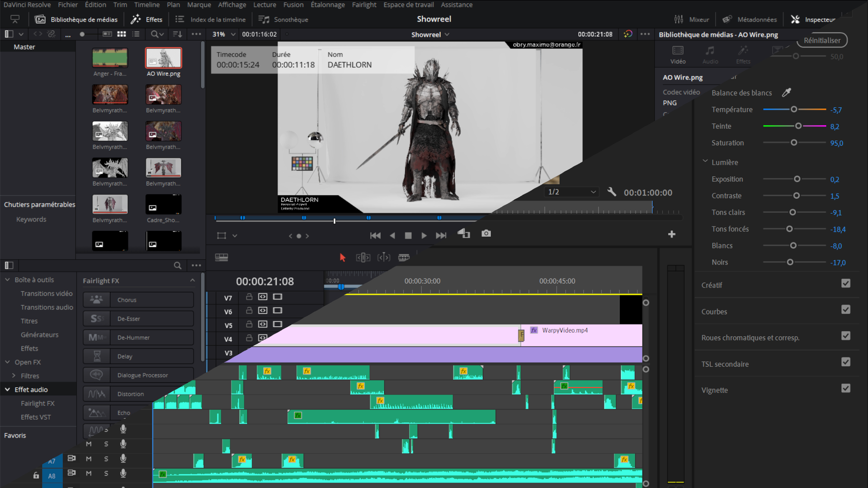The height and width of the screenshot is (488, 868).
Task: Open the viewer transform mode dropdown arrow
Action: tap(235, 235)
